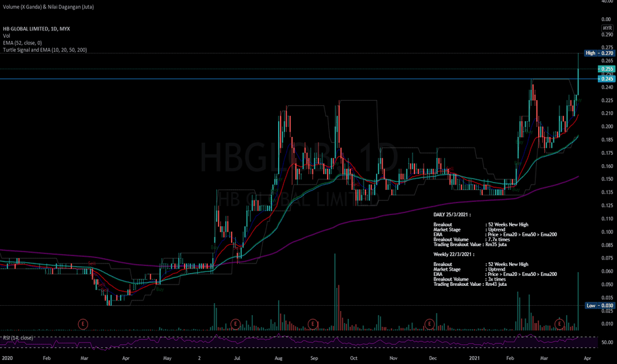Screen dimensions: 617x364
Task: Select the Vol indicator legend
Action: 7,36
